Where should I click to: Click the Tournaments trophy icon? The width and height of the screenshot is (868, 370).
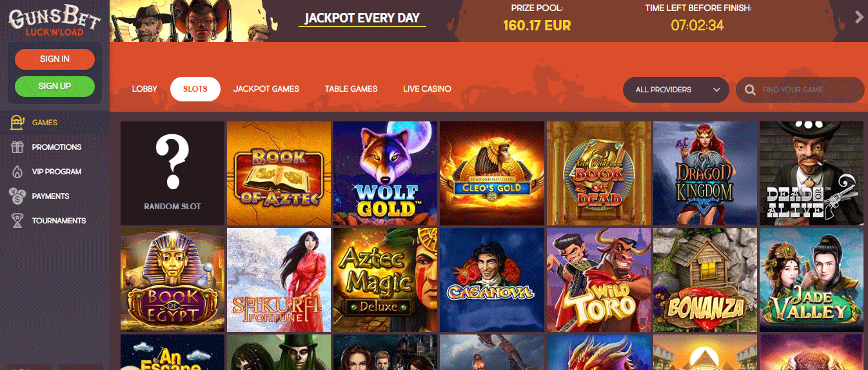point(17,220)
